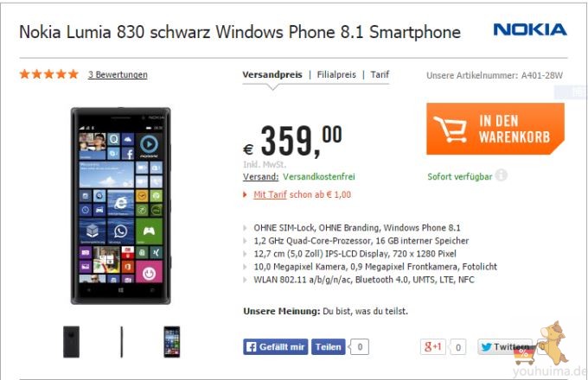The image size is (588, 380).
Task: Switch to the Filialpreis tab
Action: 336,74
